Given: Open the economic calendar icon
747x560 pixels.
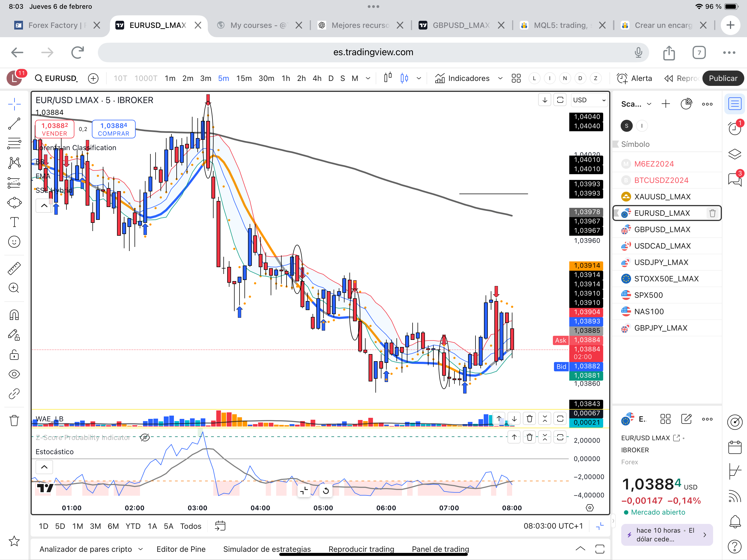Looking at the screenshot, I should click(x=734, y=447).
